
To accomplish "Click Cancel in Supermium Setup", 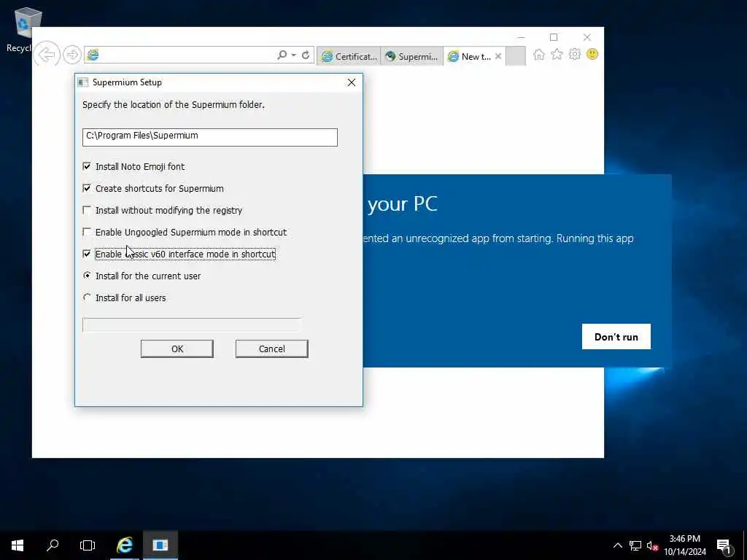I will tap(271, 349).
